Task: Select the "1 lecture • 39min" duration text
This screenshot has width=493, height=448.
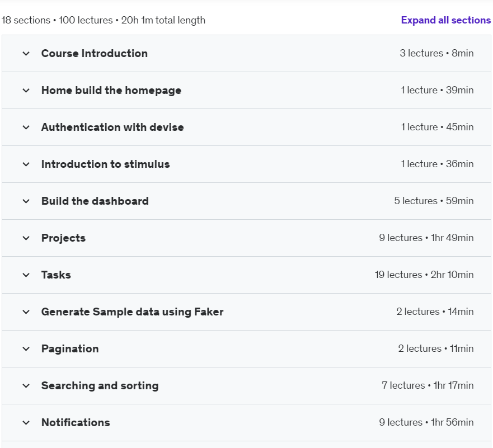Action: [x=437, y=90]
